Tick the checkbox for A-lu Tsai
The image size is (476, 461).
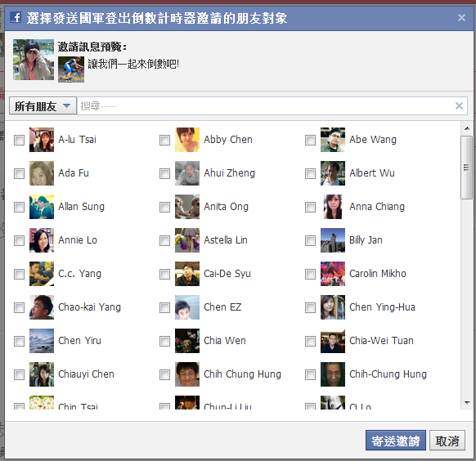[19, 140]
